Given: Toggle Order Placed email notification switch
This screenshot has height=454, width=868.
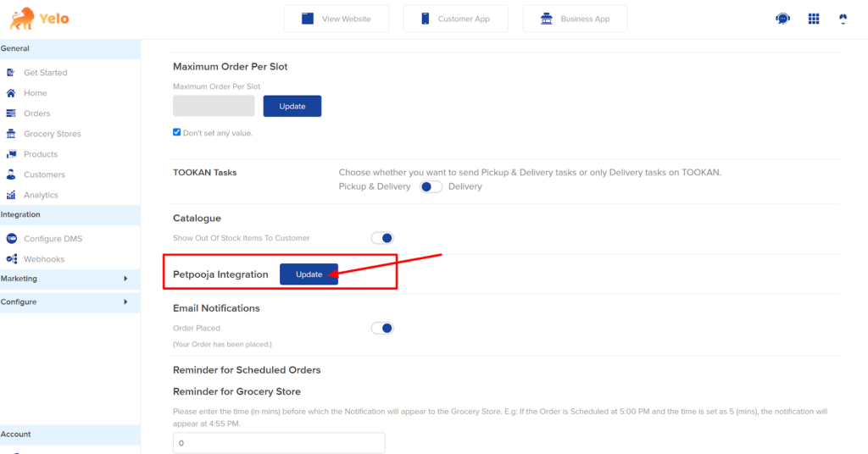Looking at the screenshot, I should click(382, 329).
